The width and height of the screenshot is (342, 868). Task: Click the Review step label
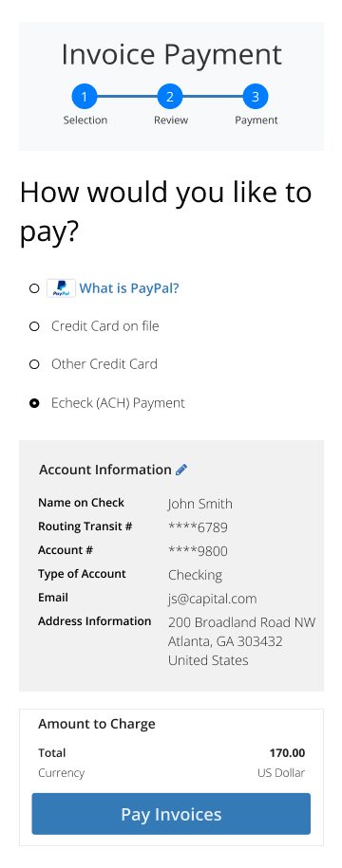click(x=171, y=120)
